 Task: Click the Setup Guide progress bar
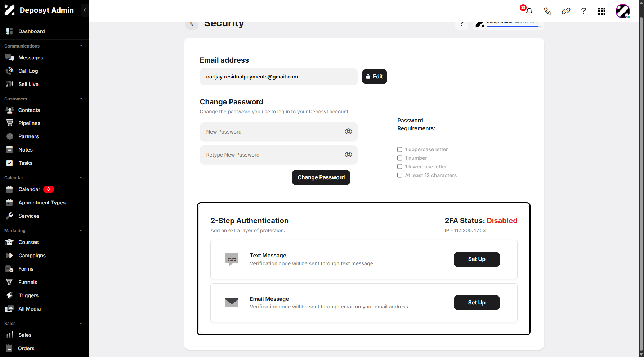coord(514,26)
